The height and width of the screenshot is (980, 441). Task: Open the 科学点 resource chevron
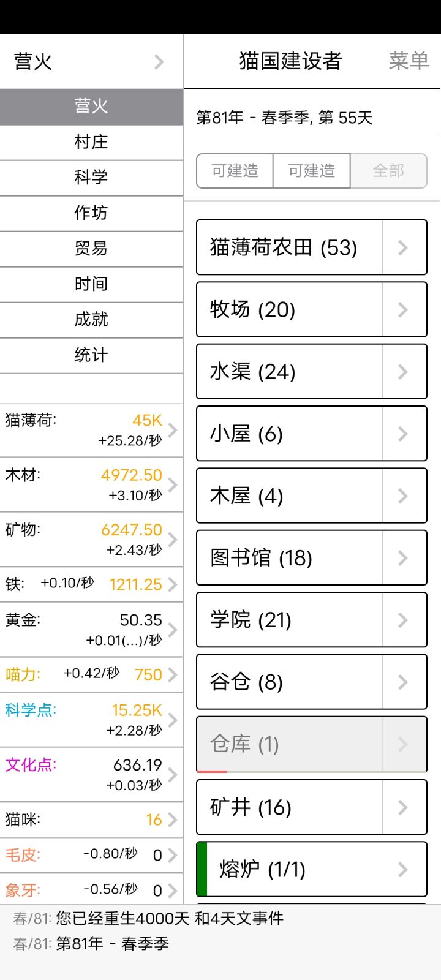(x=173, y=720)
